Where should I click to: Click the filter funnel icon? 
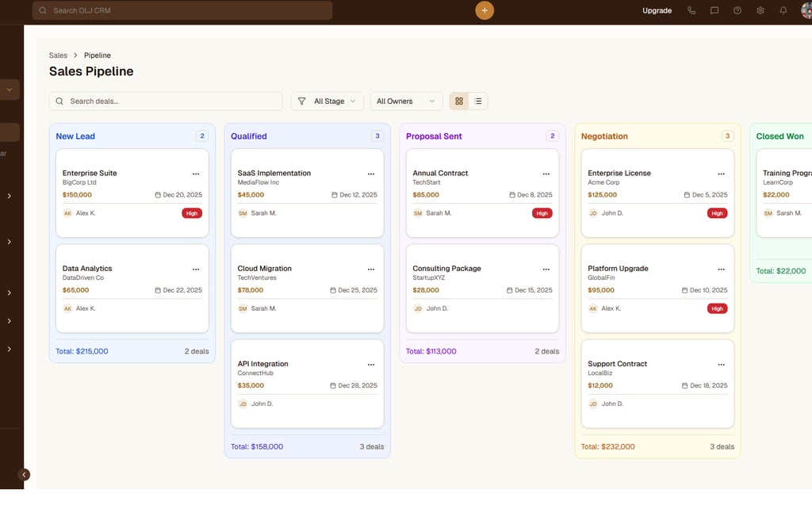click(301, 101)
